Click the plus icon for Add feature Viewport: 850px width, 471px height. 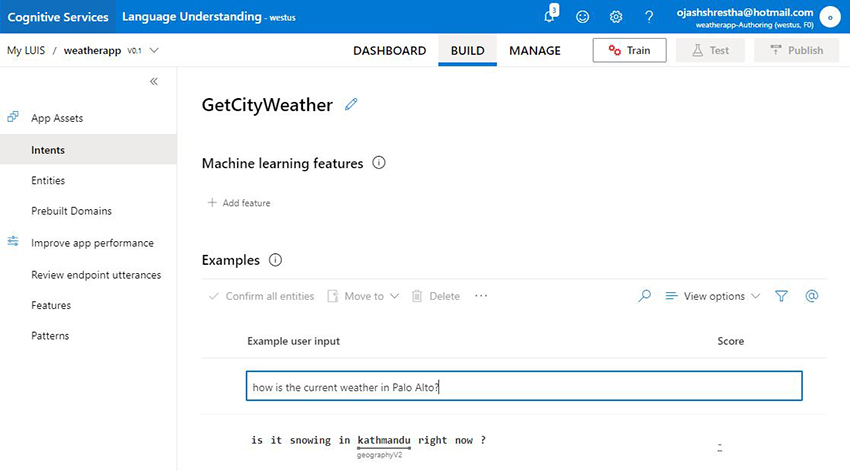212,202
